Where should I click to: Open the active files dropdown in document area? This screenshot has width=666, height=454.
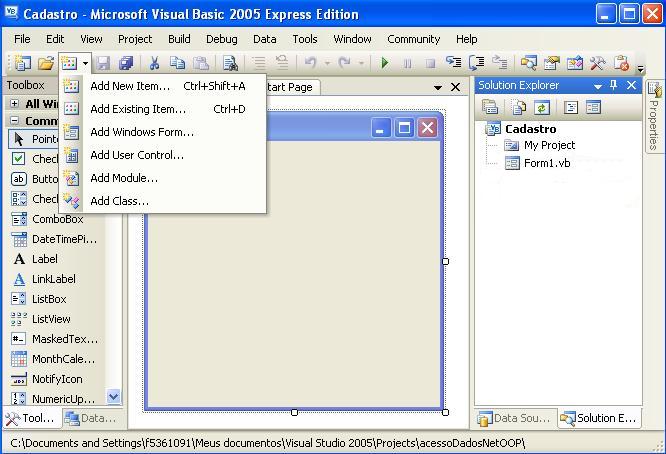click(x=437, y=87)
